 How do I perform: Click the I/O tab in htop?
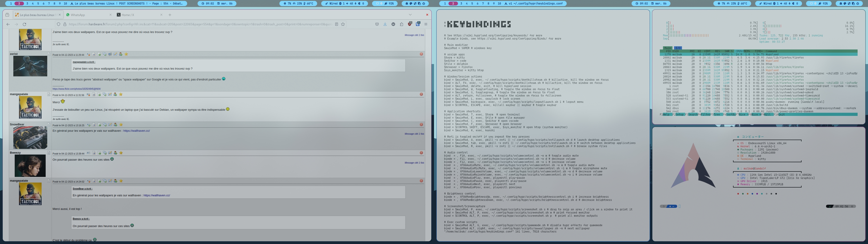tap(678, 48)
